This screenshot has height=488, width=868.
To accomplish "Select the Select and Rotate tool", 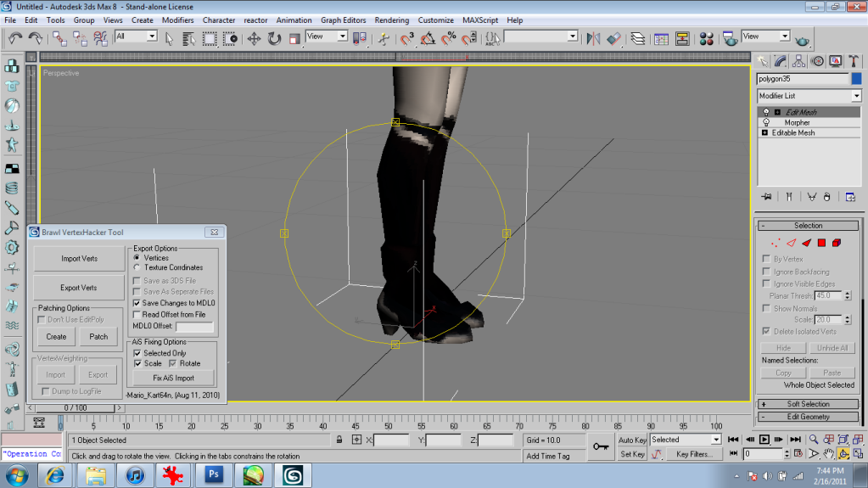I will [274, 38].
